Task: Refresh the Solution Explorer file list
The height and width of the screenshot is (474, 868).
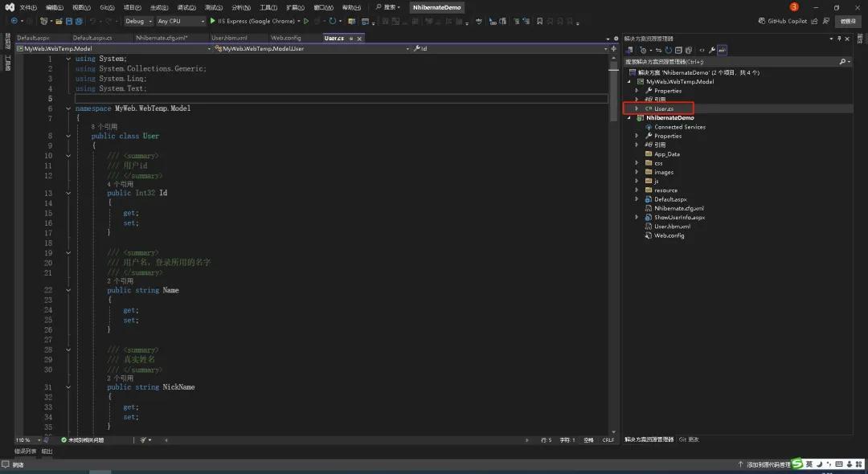Action: coord(669,50)
